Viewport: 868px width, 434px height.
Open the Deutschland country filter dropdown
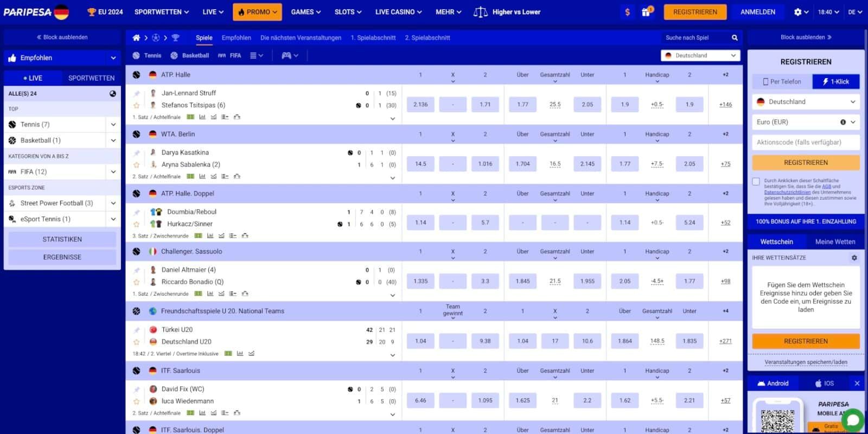(x=700, y=55)
